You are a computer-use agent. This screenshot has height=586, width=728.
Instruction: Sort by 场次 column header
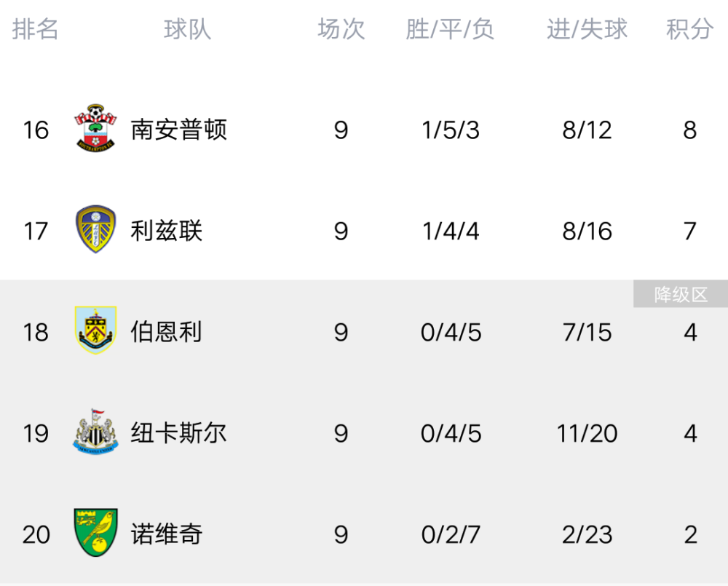[341, 29]
